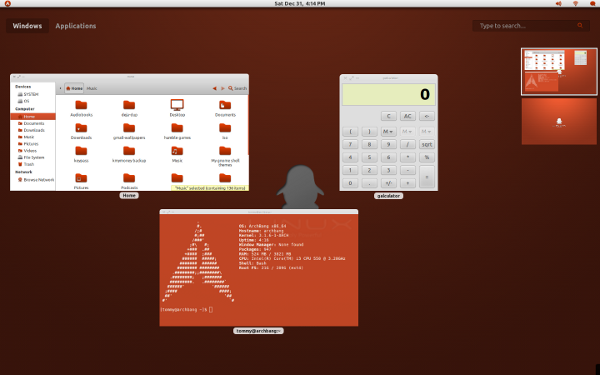Activate the terminal window preview
600x375 pixels.
(259, 268)
